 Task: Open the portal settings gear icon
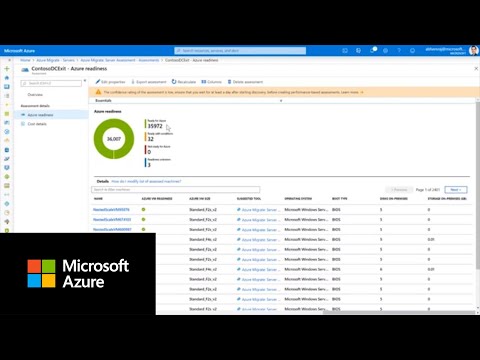click(x=385, y=51)
